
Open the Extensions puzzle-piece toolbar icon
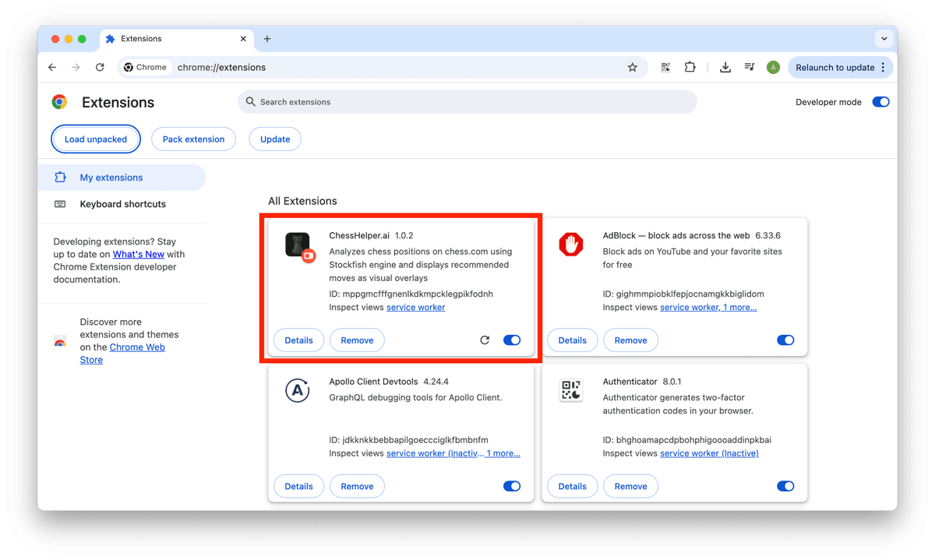[690, 67]
